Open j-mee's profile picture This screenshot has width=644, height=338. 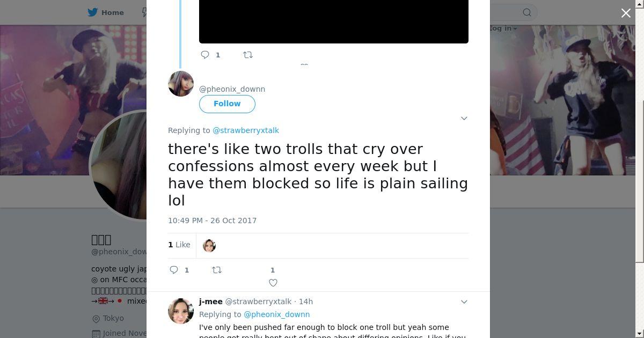181,311
